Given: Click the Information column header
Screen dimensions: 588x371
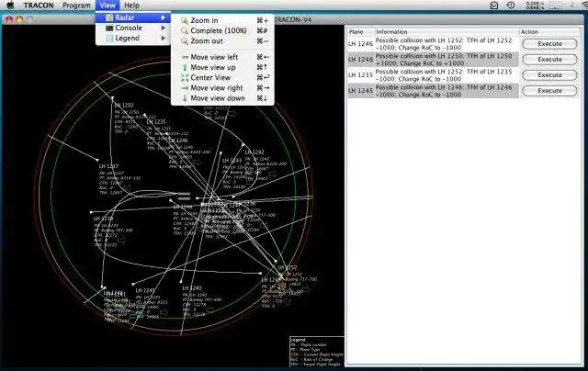Looking at the screenshot, I should pos(447,32).
